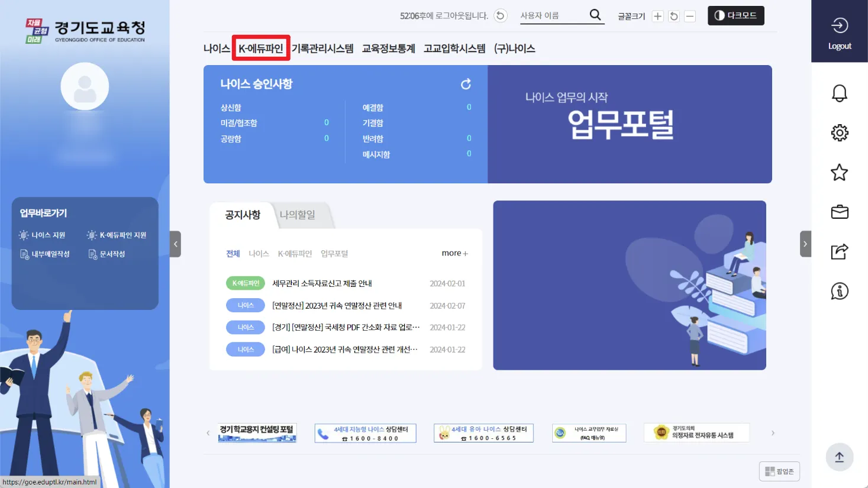Screen dimensions: 868x488
Task: Open the 교육정보통계 menu
Action: 389,49
